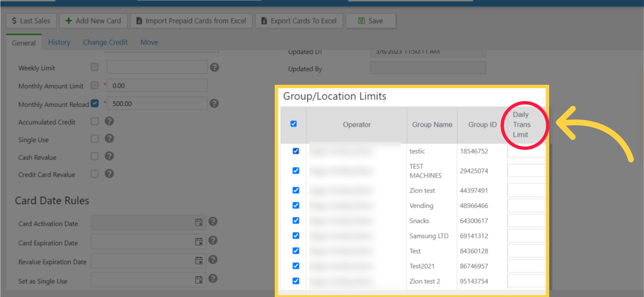This screenshot has height=297, width=644.
Task: Show Credit Card Revalue help icon
Action: point(109,174)
